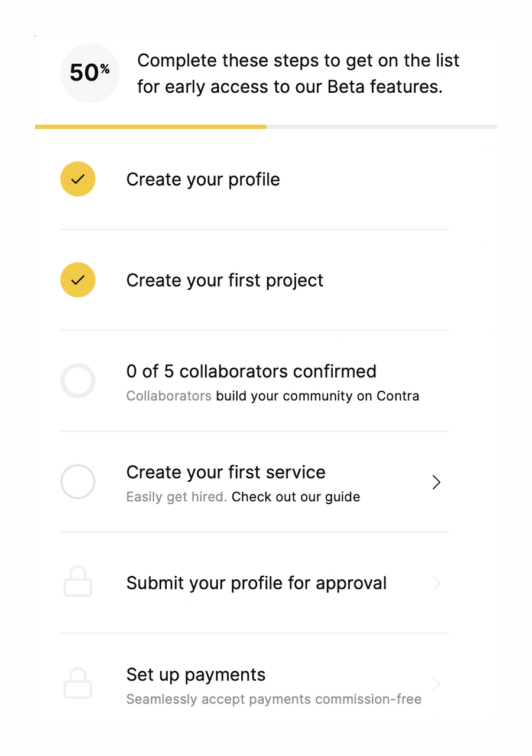Click the chevron beside Set up payments
This screenshot has height=756, width=532.
(436, 684)
